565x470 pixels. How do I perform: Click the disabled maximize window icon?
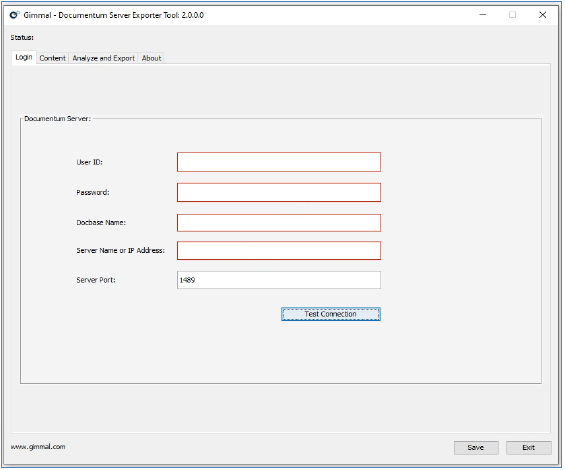coord(512,15)
